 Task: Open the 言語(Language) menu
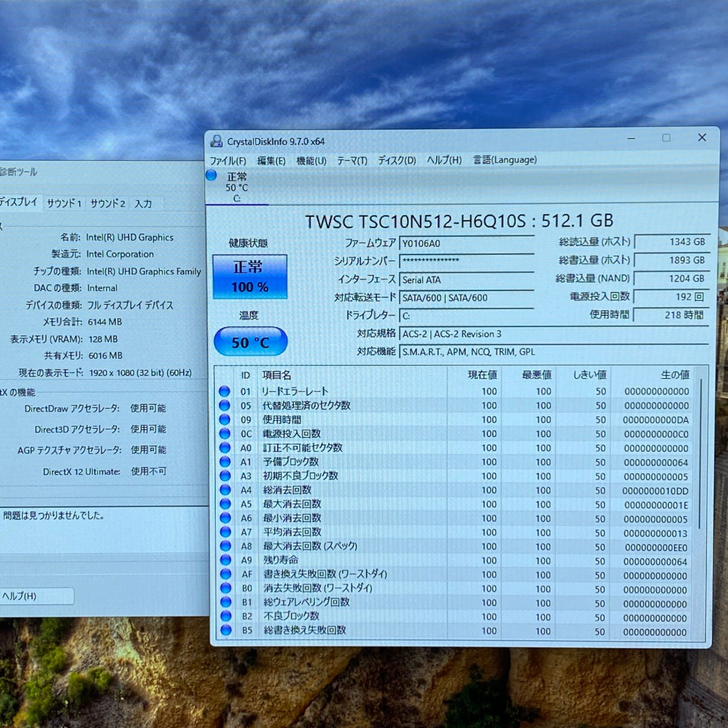pos(505,160)
